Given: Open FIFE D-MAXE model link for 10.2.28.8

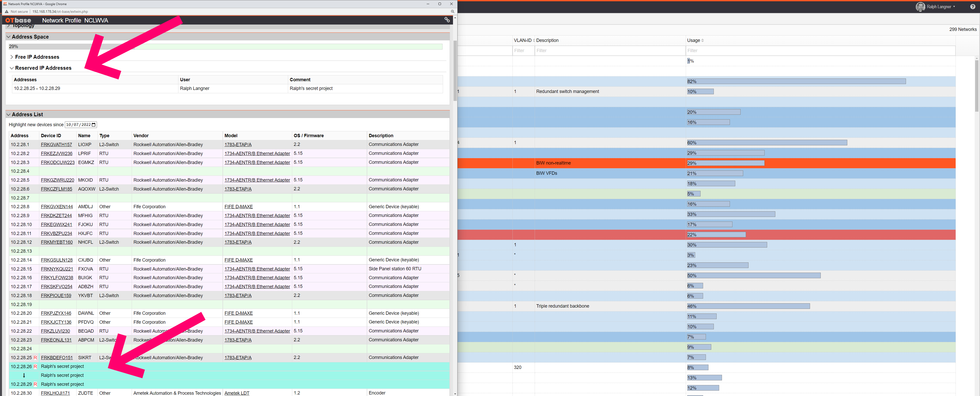Looking at the screenshot, I should (238, 207).
